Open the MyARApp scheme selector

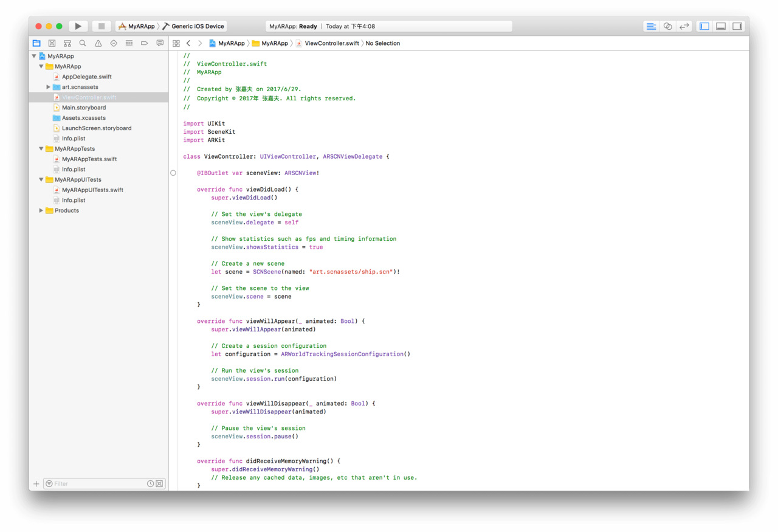137,26
